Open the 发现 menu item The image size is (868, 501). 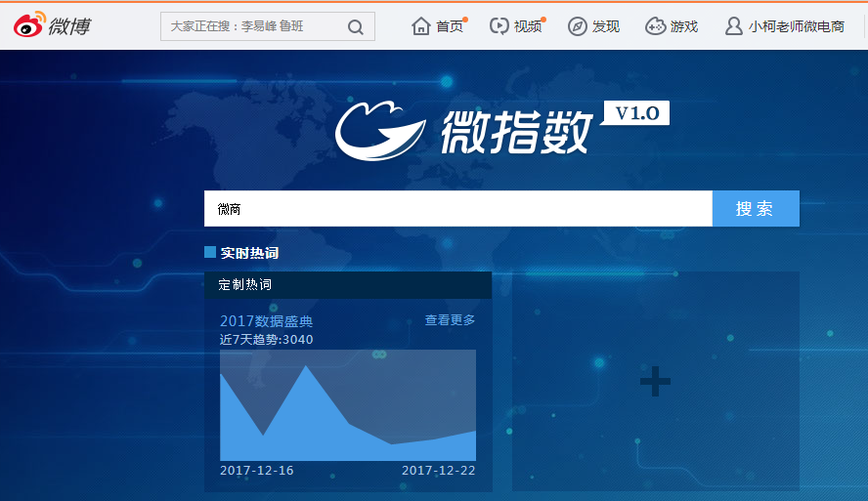(x=606, y=26)
